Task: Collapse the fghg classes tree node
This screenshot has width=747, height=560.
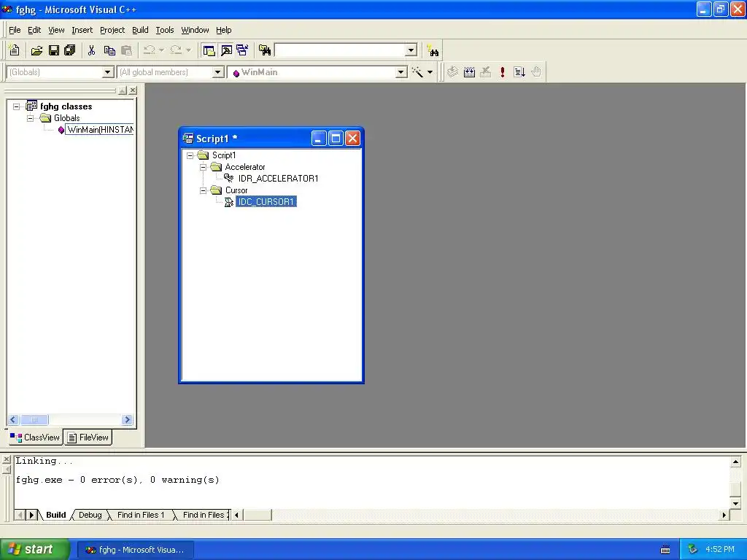Action: click(x=16, y=106)
